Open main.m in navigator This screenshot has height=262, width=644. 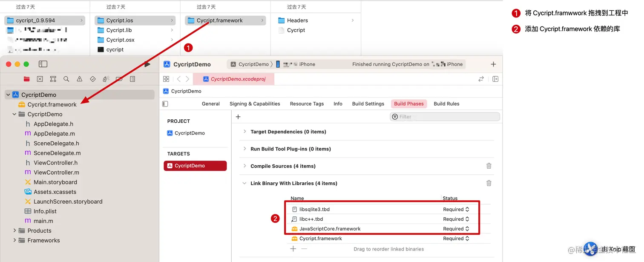[x=43, y=221]
